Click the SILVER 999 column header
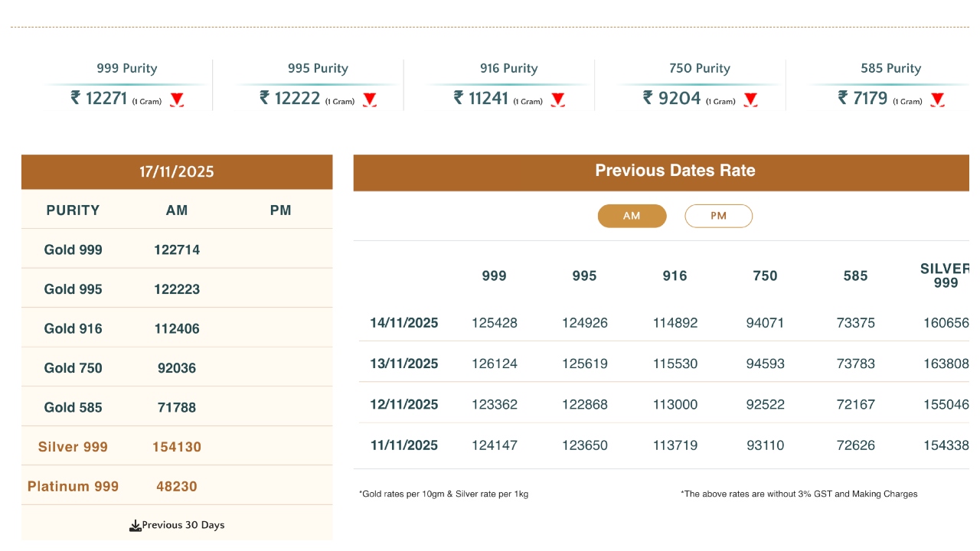Screen dimensions: 980x551 click(946, 275)
